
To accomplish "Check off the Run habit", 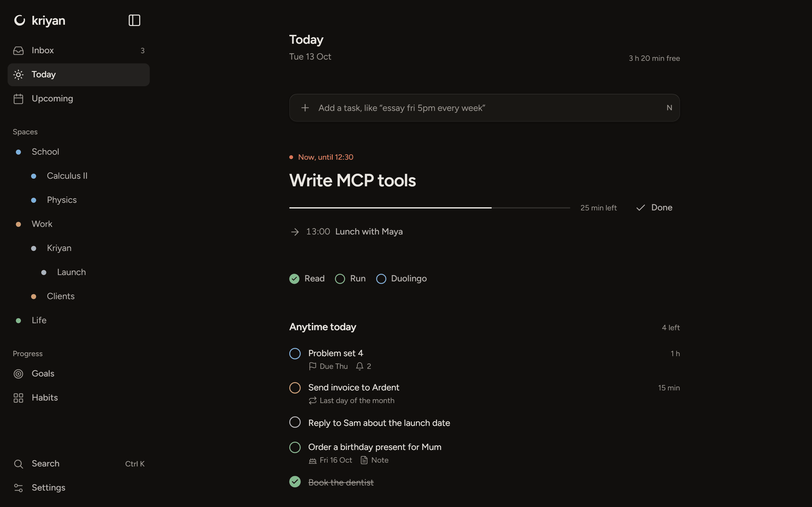I will [x=340, y=279].
